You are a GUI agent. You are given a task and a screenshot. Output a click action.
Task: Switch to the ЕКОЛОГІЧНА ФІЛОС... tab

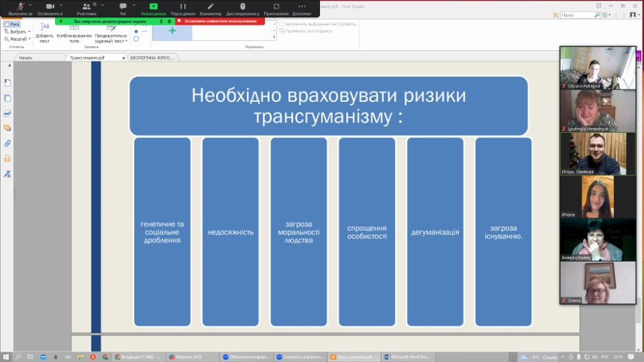[x=152, y=58]
